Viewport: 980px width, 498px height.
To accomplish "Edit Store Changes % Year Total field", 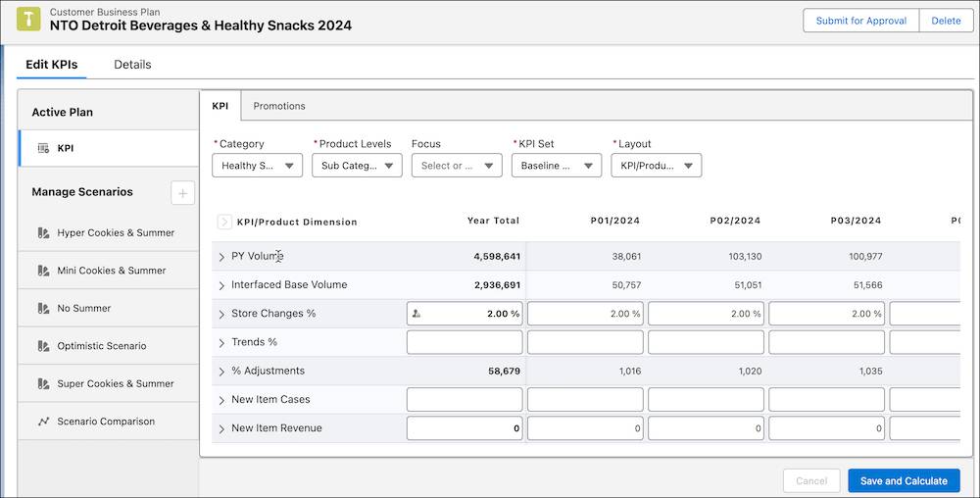I will pos(465,314).
